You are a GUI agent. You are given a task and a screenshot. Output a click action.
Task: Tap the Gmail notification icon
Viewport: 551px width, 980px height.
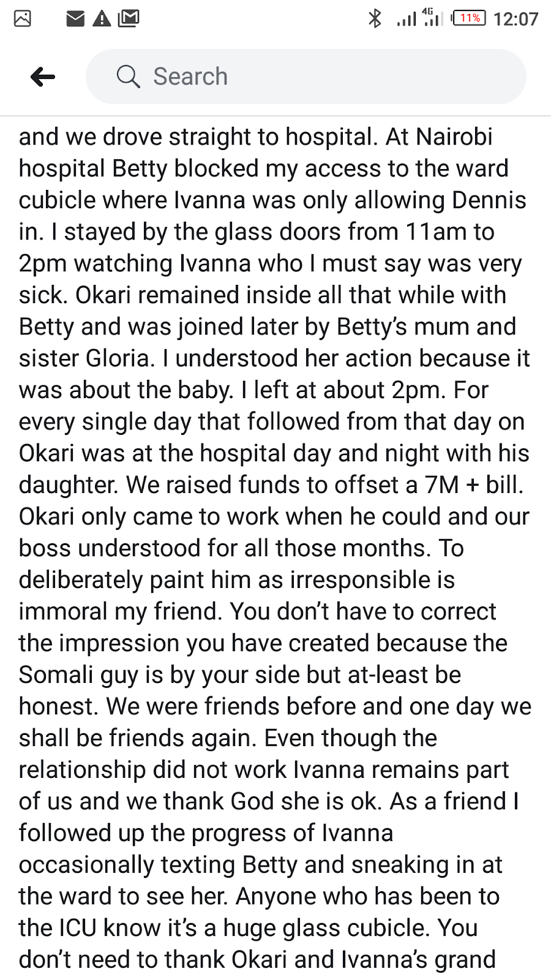129,19
